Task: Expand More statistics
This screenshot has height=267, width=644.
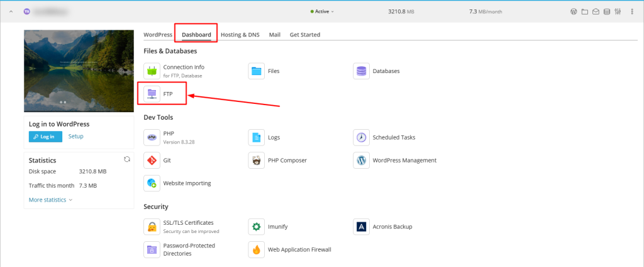Action: point(50,200)
